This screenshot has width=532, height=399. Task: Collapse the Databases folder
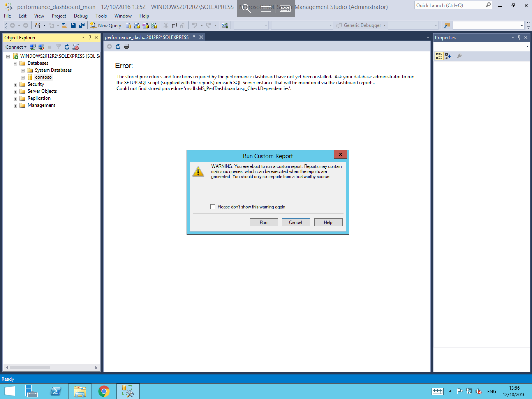coord(15,64)
